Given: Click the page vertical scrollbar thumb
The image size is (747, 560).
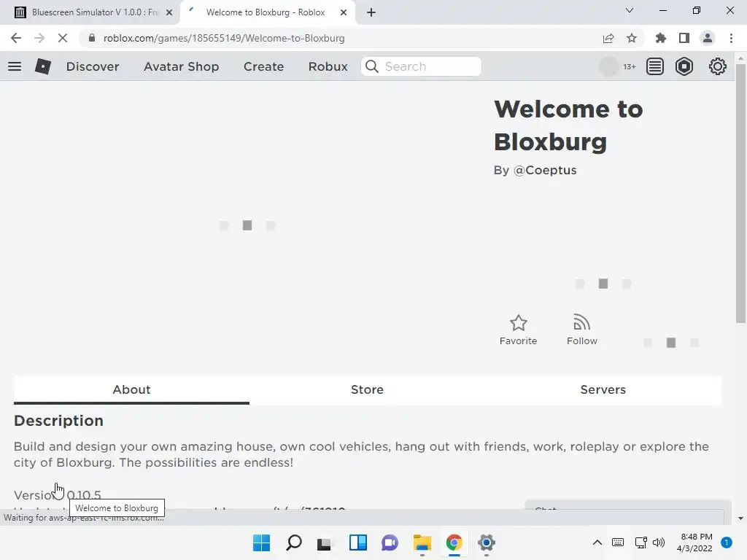Looking at the screenshot, I should tap(740, 194).
